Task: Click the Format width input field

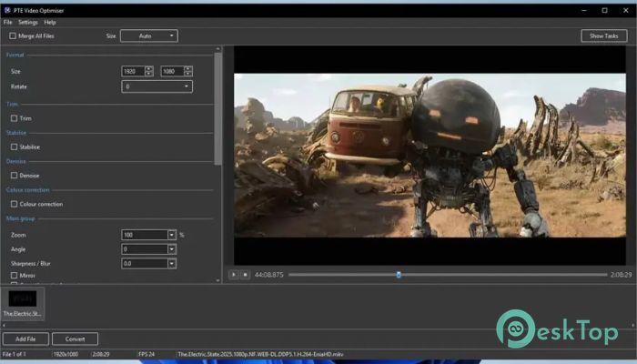Action: coord(133,72)
